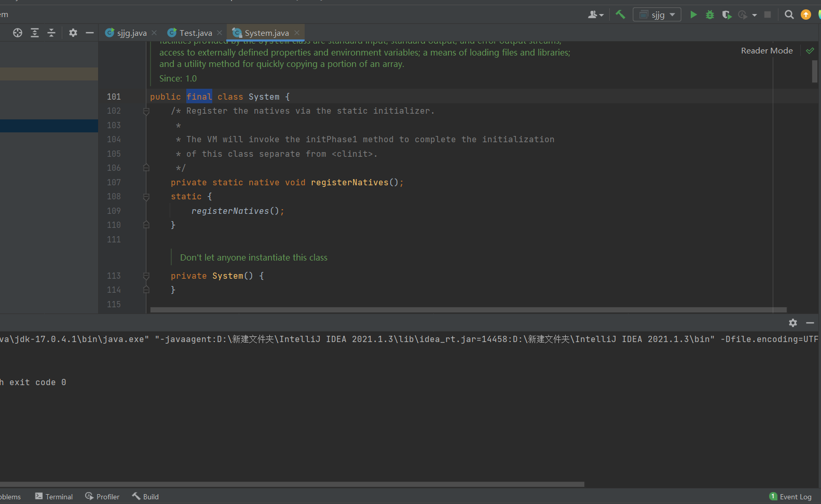This screenshot has height=504, width=821.
Task: Open the Event Log
Action: (x=790, y=497)
